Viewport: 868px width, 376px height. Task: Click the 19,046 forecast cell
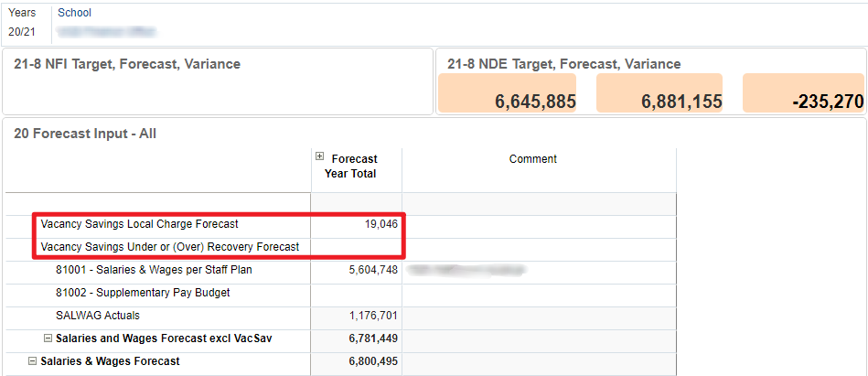377,224
